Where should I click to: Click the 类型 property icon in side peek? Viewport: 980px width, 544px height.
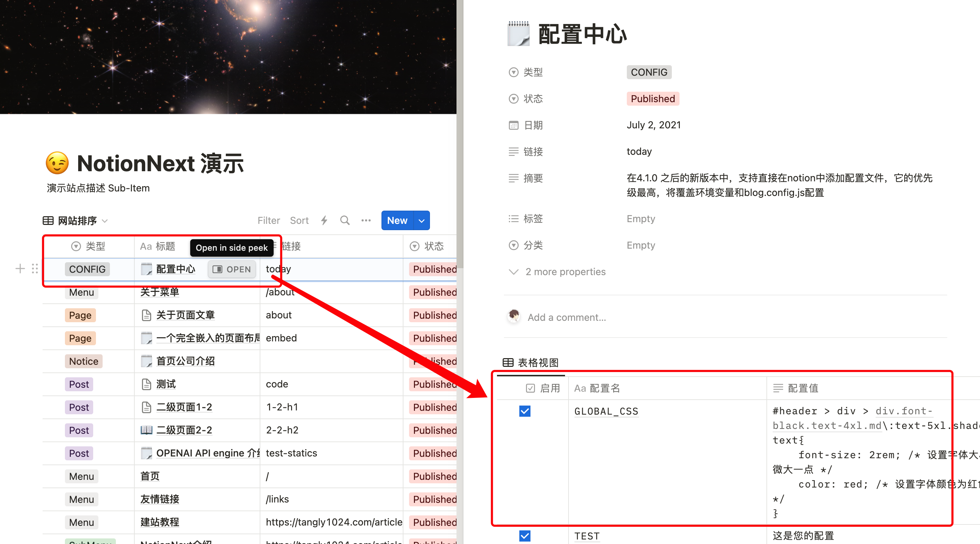click(514, 72)
